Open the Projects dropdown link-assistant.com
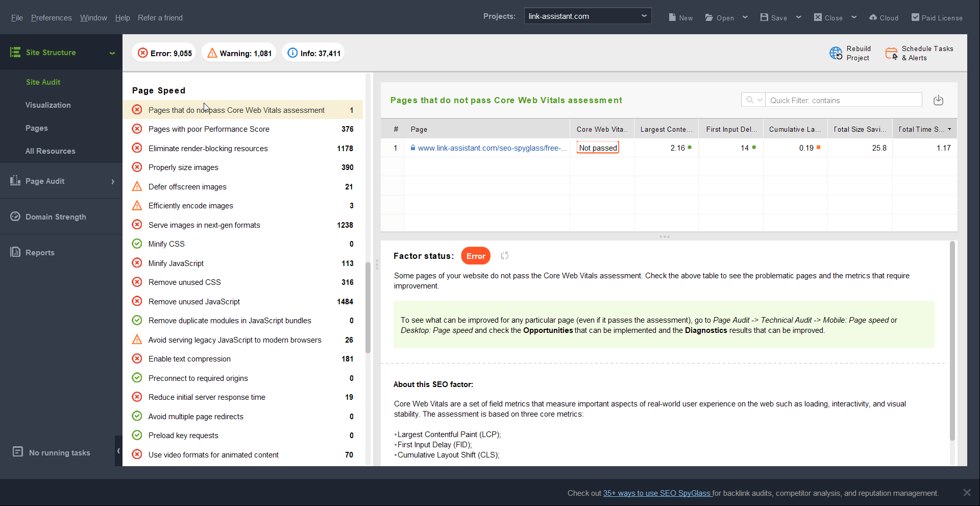This screenshot has height=506, width=980. click(587, 16)
